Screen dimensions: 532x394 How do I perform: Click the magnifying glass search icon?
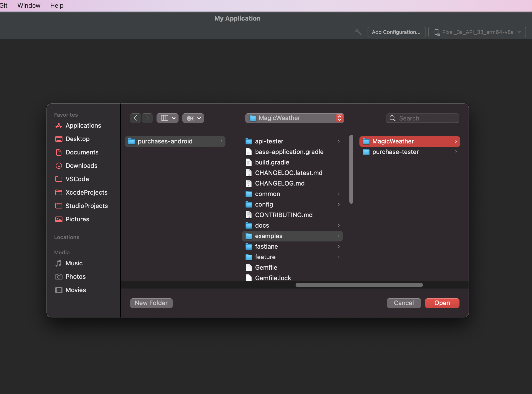(x=392, y=118)
